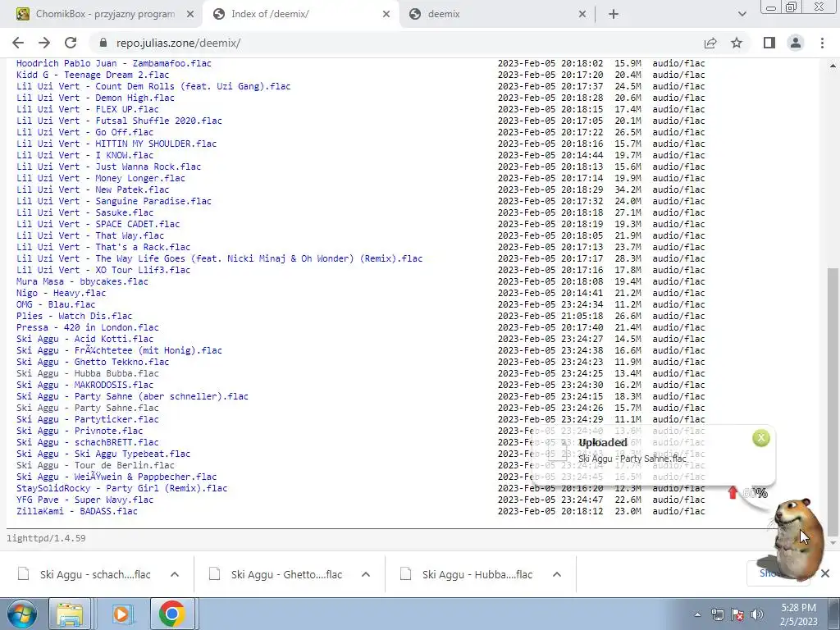Click the padlock site info icon

click(x=104, y=43)
